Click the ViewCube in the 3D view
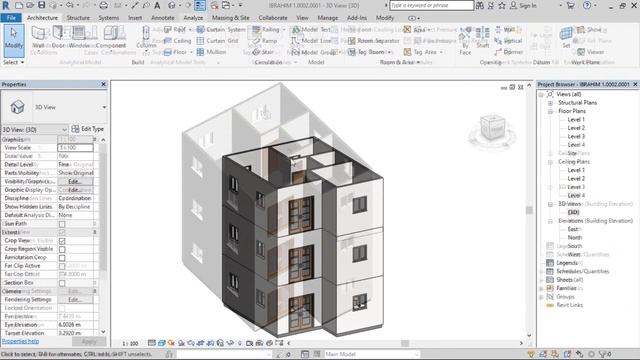The height and width of the screenshot is (360, 640). click(x=492, y=128)
